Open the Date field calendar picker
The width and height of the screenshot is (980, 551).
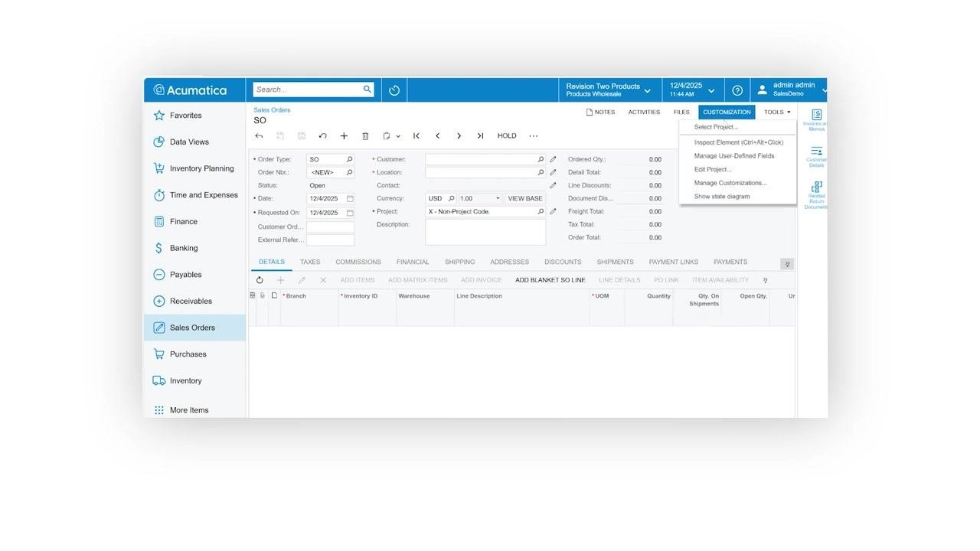[350, 199]
